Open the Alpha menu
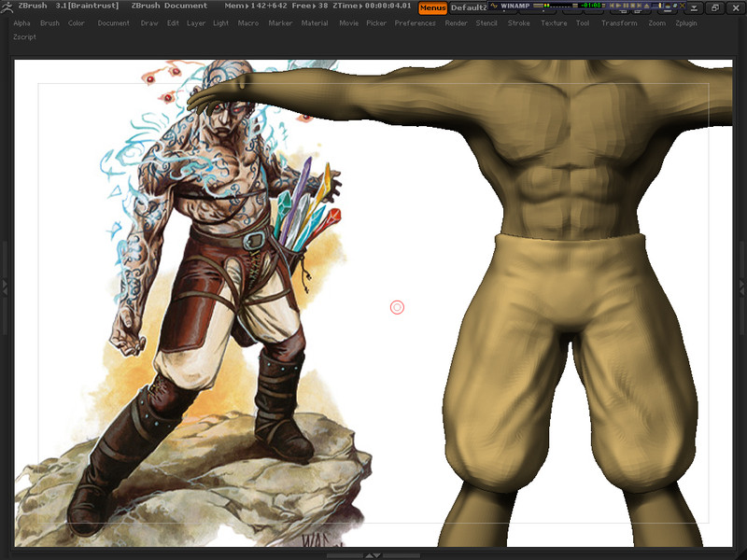The height and width of the screenshot is (560, 747). click(x=21, y=22)
